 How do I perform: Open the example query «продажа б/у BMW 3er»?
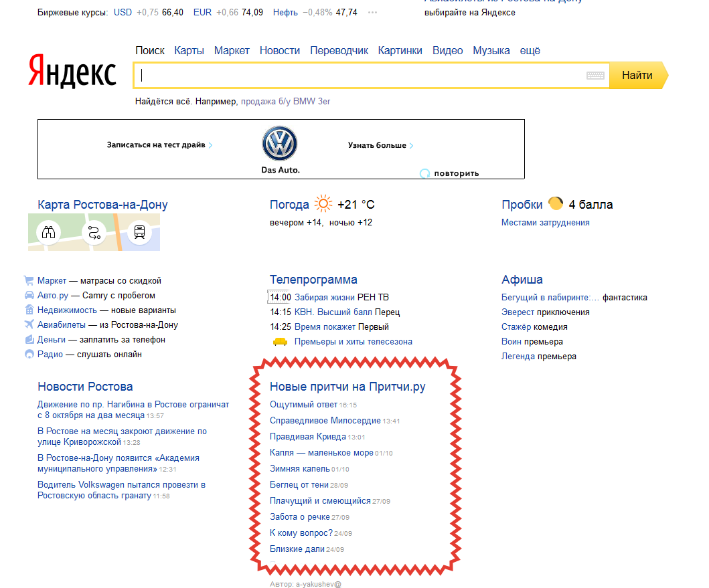coord(285,101)
